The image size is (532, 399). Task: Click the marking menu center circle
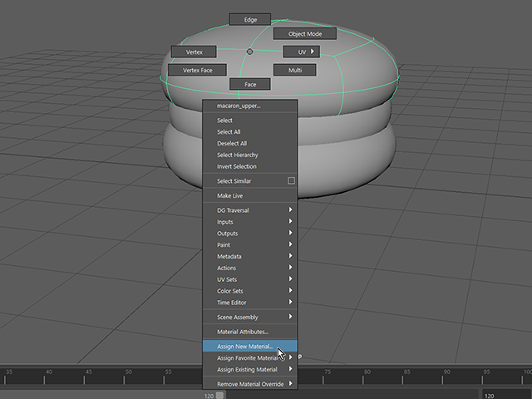(x=249, y=52)
